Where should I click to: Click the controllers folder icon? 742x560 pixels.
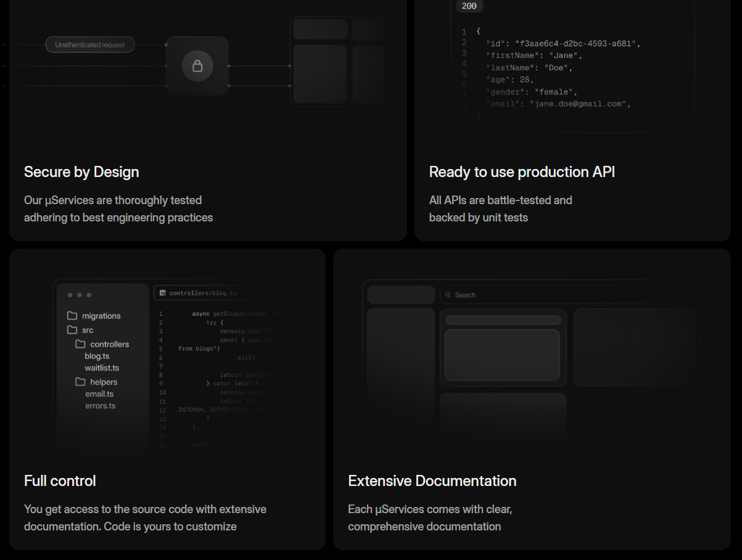pos(80,344)
